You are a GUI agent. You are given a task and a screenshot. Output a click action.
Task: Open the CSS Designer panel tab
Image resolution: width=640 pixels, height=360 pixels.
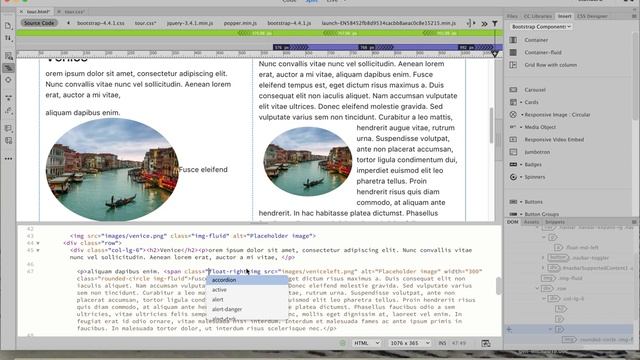(x=592, y=16)
